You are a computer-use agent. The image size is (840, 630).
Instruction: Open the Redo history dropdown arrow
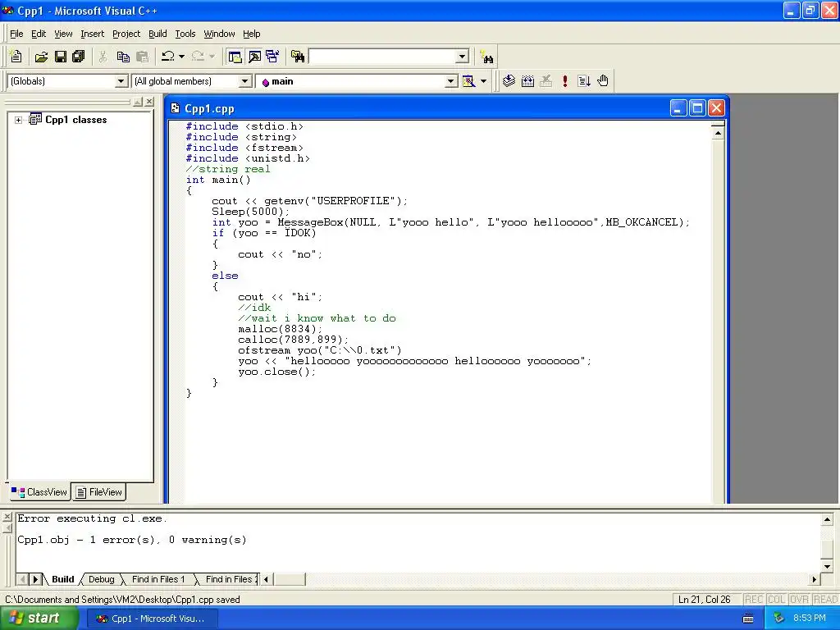click(x=212, y=57)
